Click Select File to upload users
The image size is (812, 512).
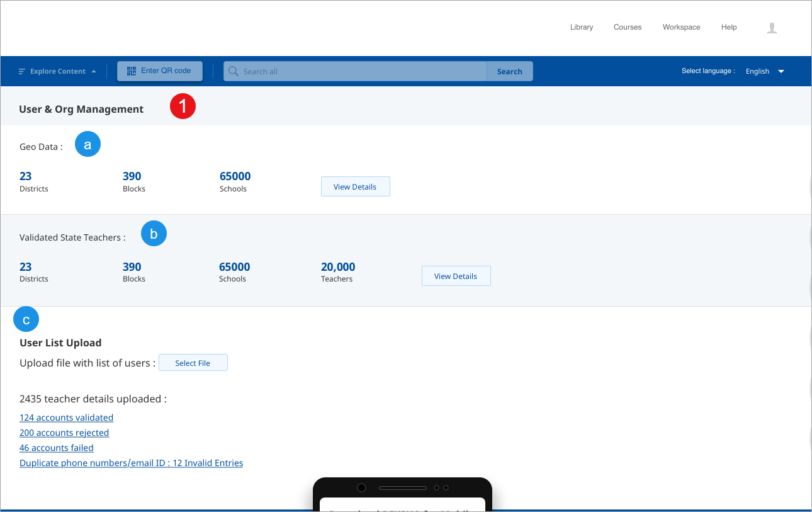pos(193,363)
